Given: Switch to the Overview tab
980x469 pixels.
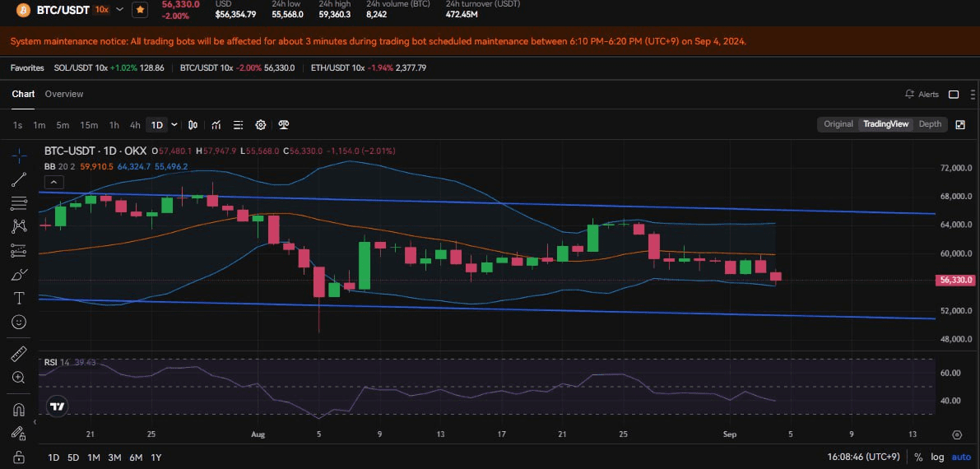Looking at the screenshot, I should tap(63, 94).
